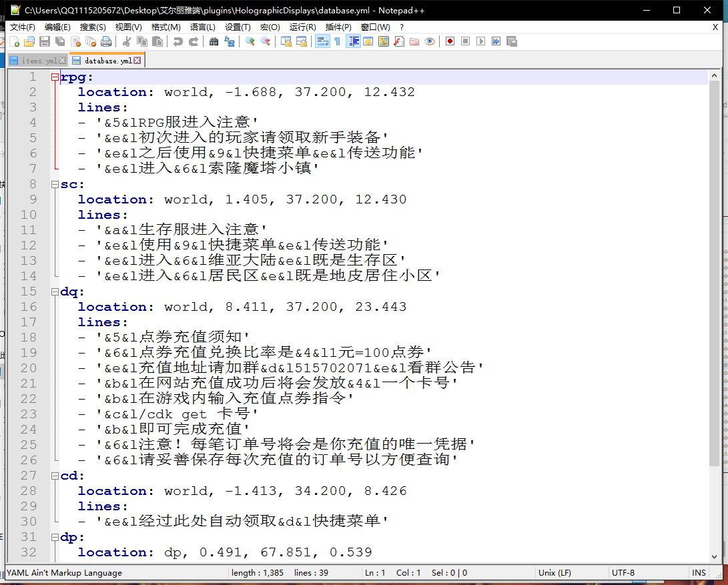Open Find with the binoculars icon
This screenshot has width=728, height=585.
(214, 42)
